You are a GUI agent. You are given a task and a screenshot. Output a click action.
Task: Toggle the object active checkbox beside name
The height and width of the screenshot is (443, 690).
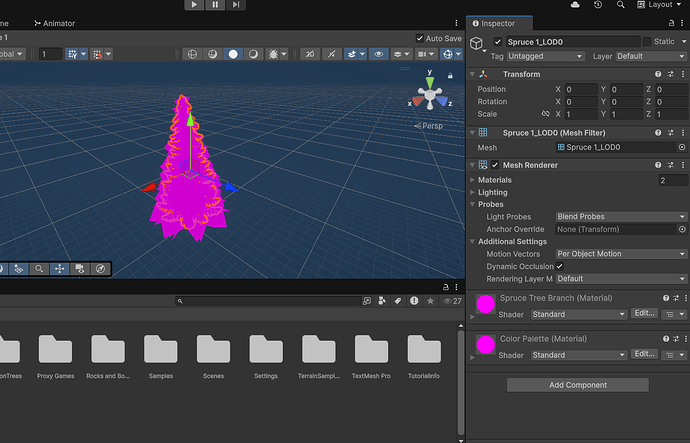click(498, 42)
